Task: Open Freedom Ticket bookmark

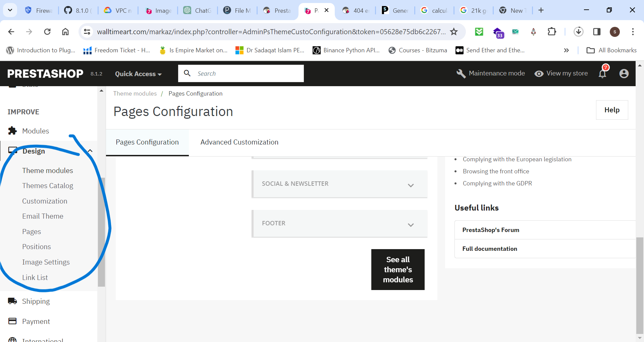Action: (x=117, y=50)
